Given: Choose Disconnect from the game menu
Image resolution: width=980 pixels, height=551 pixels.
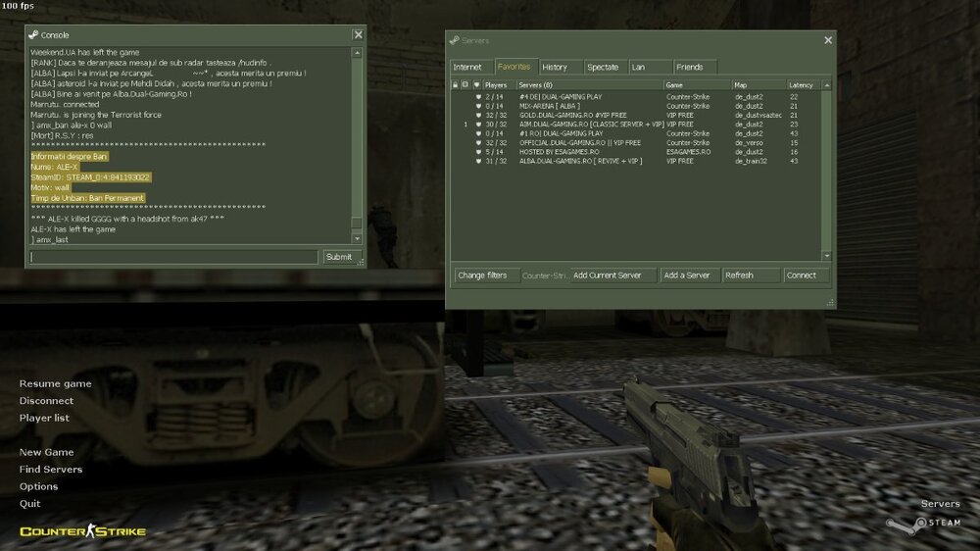Looking at the screenshot, I should tap(46, 401).
